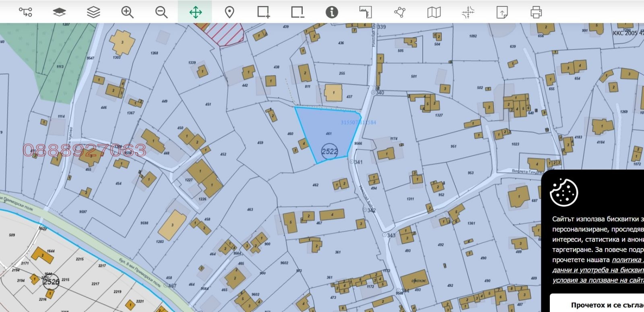This screenshot has height=312, width=644.
Task: Select the add rectangle selection tool
Action: (264, 12)
